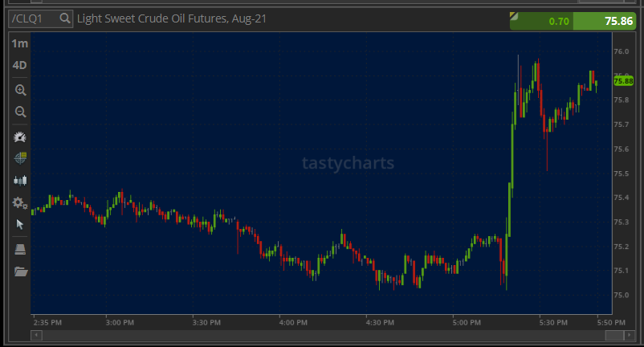Open the 4D time range selector

tap(19, 65)
